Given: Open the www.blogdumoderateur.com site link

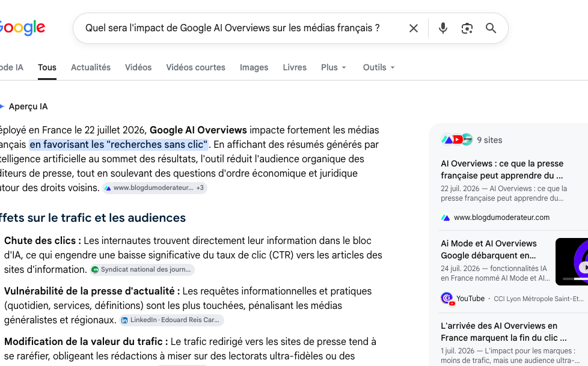Looking at the screenshot, I should [x=501, y=218].
